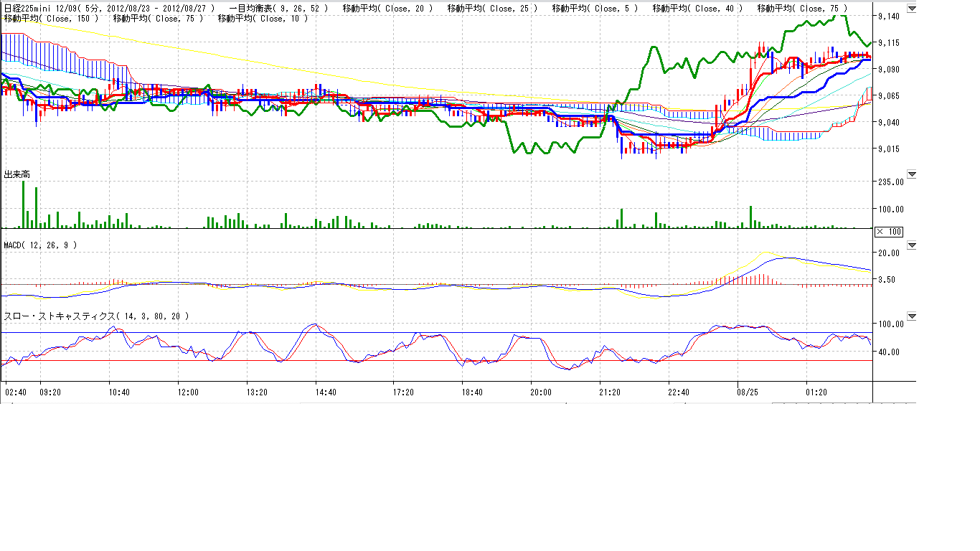Viewport: 980px width, 551px height.
Task: Open the 出来高 volume panel dropdown arrow
Action: click(912, 174)
